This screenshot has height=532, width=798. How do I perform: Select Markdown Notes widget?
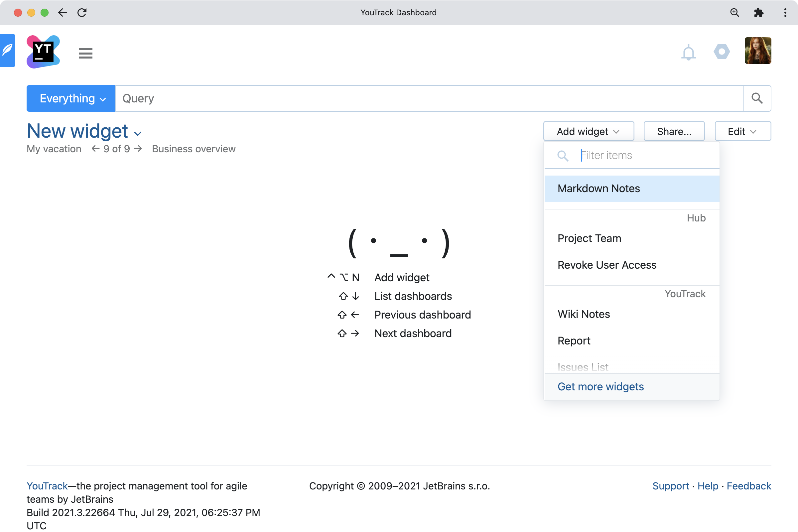(x=632, y=189)
